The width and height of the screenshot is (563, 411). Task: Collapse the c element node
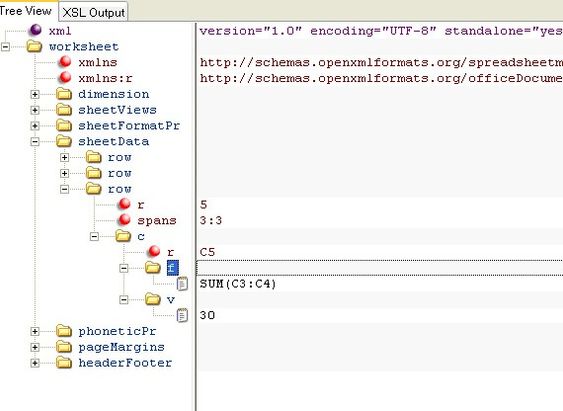tap(94, 236)
